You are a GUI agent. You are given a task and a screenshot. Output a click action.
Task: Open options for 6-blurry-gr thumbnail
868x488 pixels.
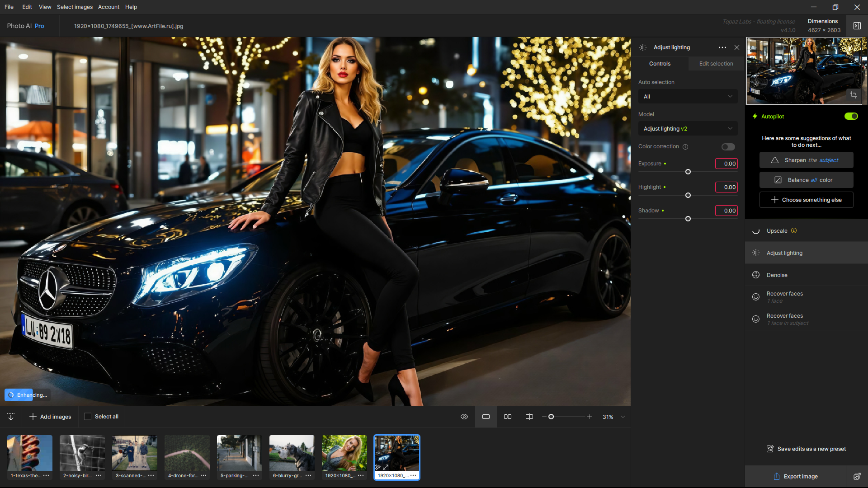pos(308,475)
